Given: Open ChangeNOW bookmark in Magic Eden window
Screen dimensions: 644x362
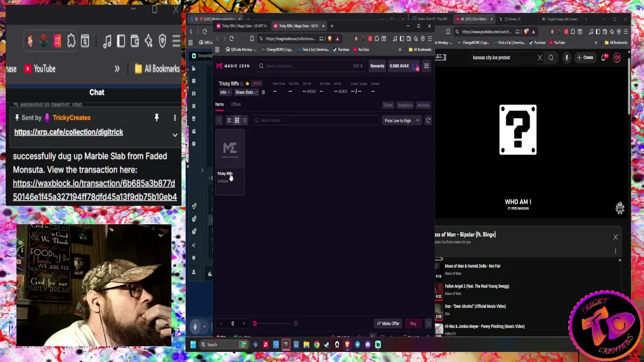Looking at the screenshot, I should point(278,50).
